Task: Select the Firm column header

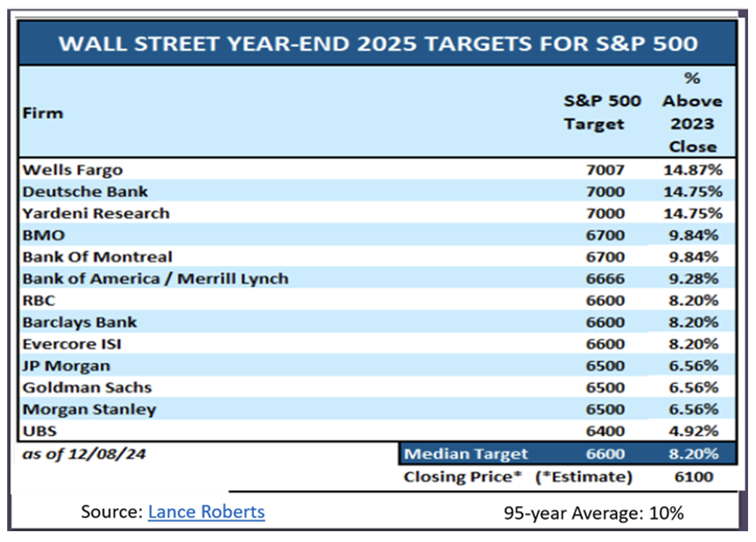Action: [x=43, y=113]
